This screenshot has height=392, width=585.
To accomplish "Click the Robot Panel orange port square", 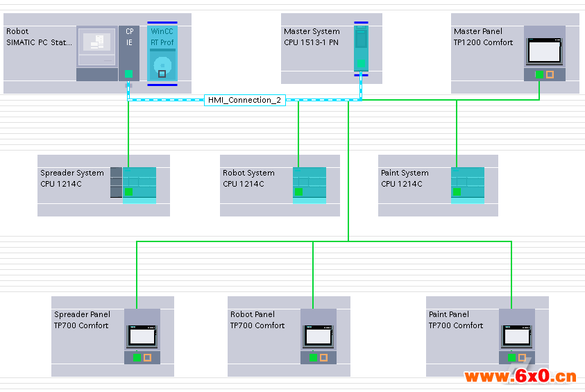I will pos(323,358).
